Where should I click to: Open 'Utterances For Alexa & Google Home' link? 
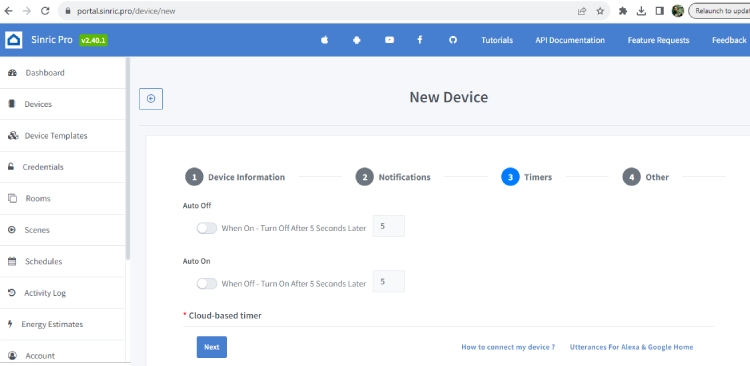(631, 347)
